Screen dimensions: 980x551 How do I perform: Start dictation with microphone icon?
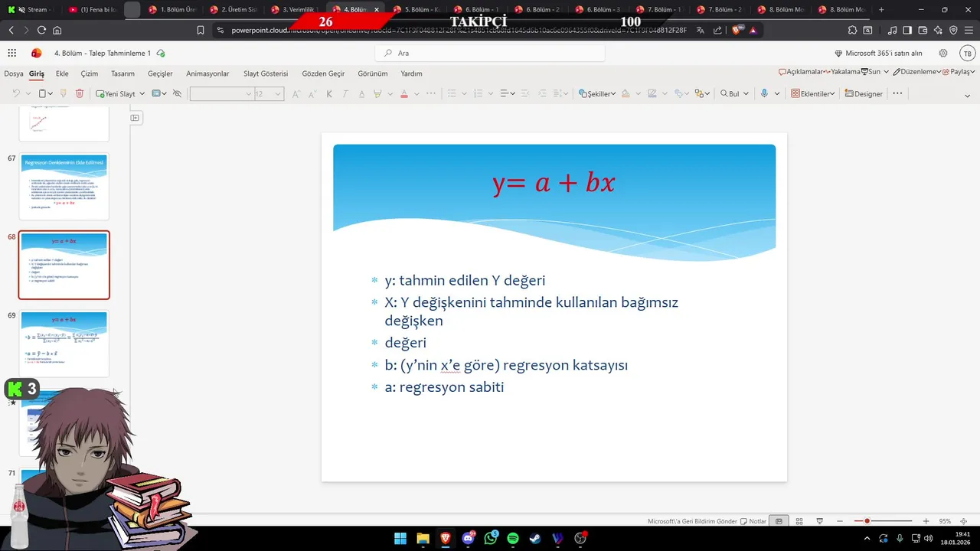tap(764, 93)
